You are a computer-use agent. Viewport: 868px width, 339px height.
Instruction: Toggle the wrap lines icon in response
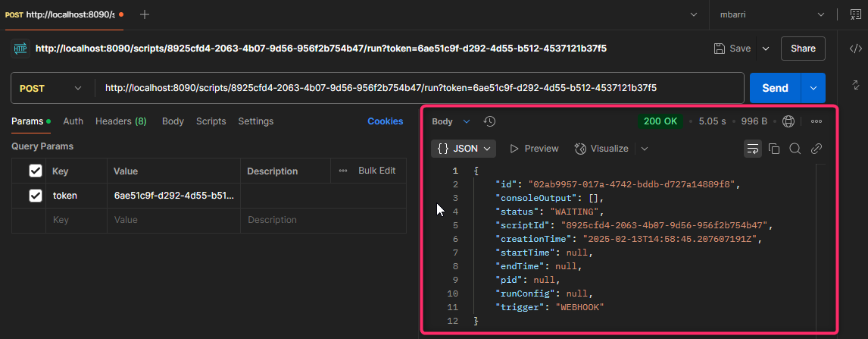click(752, 149)
